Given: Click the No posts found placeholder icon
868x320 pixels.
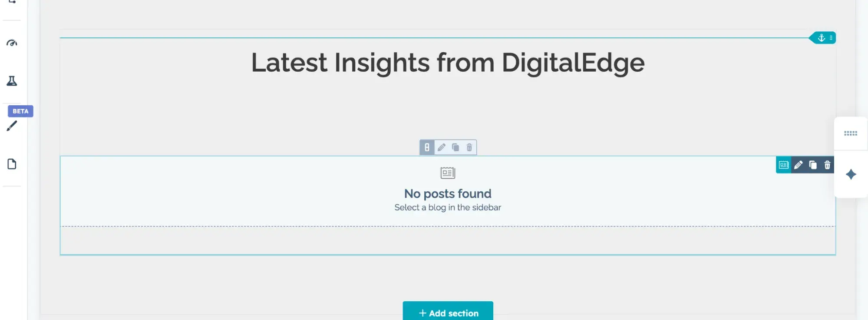Looking at the screenshot, I should click(x=447, y=173).
